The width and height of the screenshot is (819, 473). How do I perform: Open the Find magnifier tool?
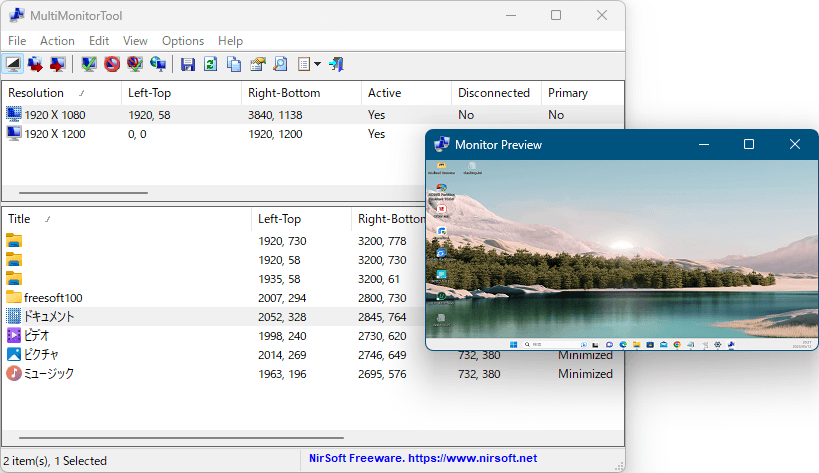281,64
